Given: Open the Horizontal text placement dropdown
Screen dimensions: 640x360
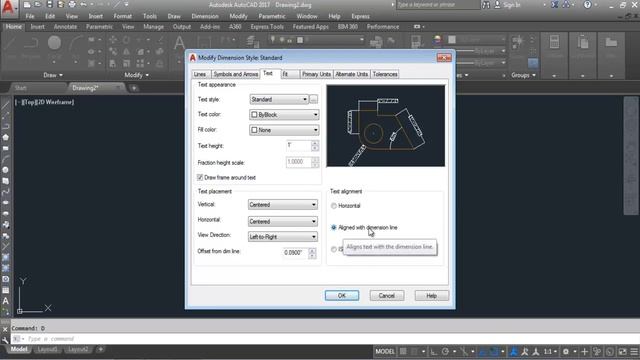Looking at the screenshot, I should tap(282, 222).
